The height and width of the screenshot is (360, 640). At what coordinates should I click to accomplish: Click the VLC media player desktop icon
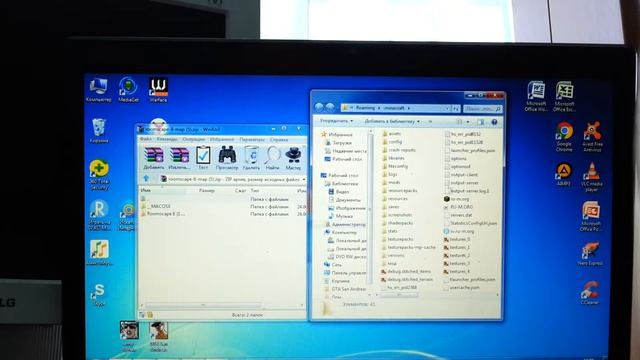(591, 177)
